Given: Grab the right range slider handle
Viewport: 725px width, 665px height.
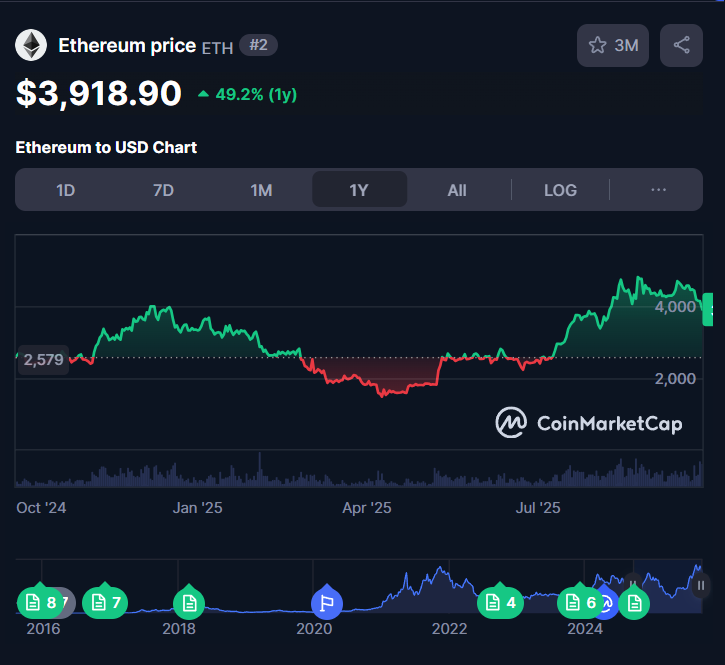Looking at the screenshot, I should 701,585.
